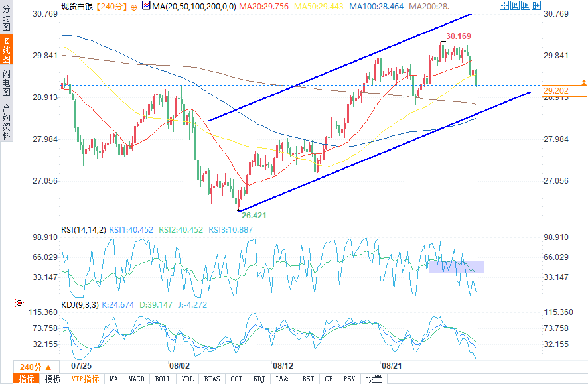The image size is (588, 384).
Task: Open the VIP指标 tab
Action: pyautogui.click(x=86, y=379)
